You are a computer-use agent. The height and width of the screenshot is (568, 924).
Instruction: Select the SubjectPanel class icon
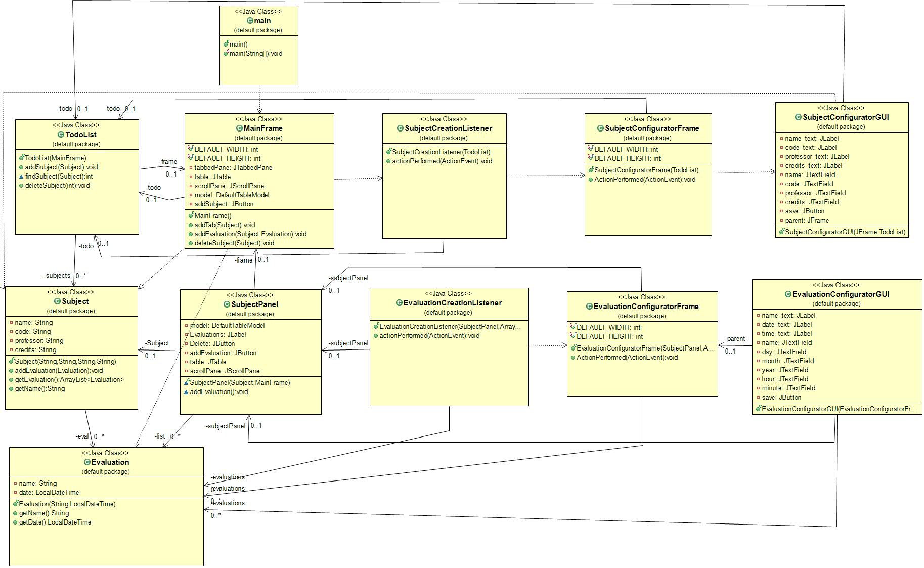pos(227,304)
